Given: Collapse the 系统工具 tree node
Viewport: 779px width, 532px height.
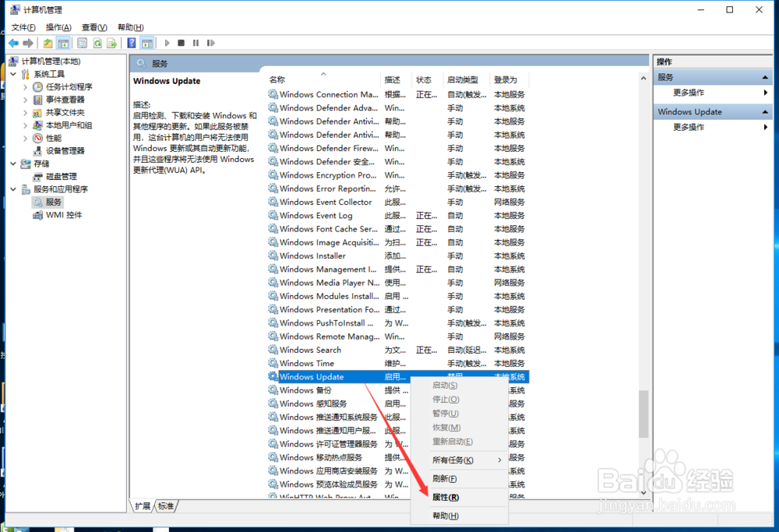Looking at the screenshot, I should [x=13, y=74].
